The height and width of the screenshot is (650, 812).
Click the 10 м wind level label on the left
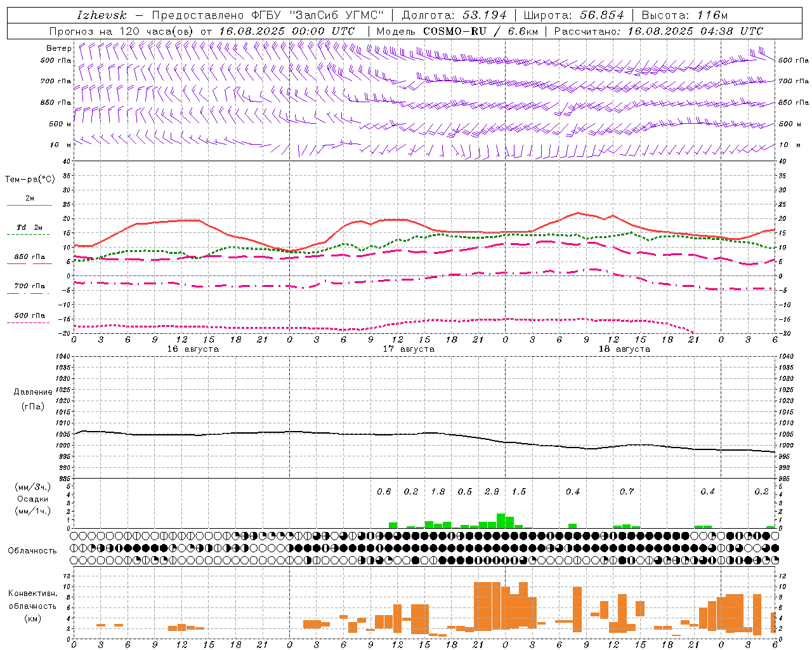[61, 145]
